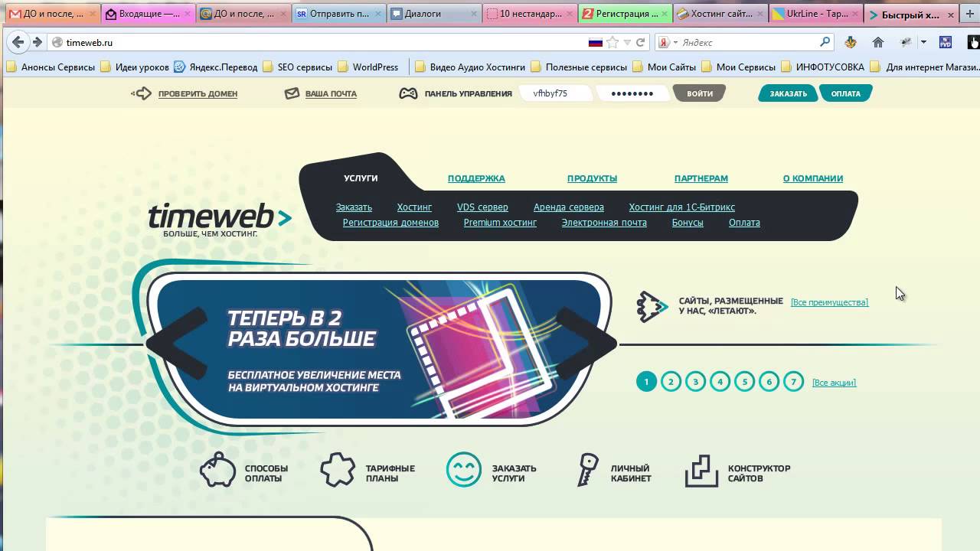Open the ИНФОТУСОВКА bookmark folder

point(823,67)
